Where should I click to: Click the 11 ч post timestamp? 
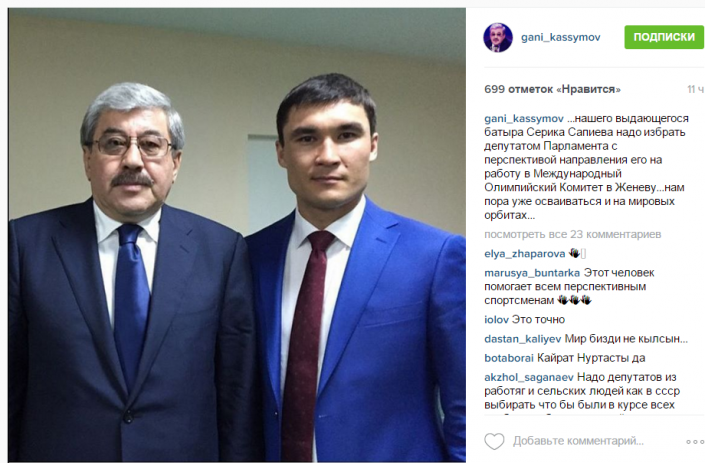point(695,89)
